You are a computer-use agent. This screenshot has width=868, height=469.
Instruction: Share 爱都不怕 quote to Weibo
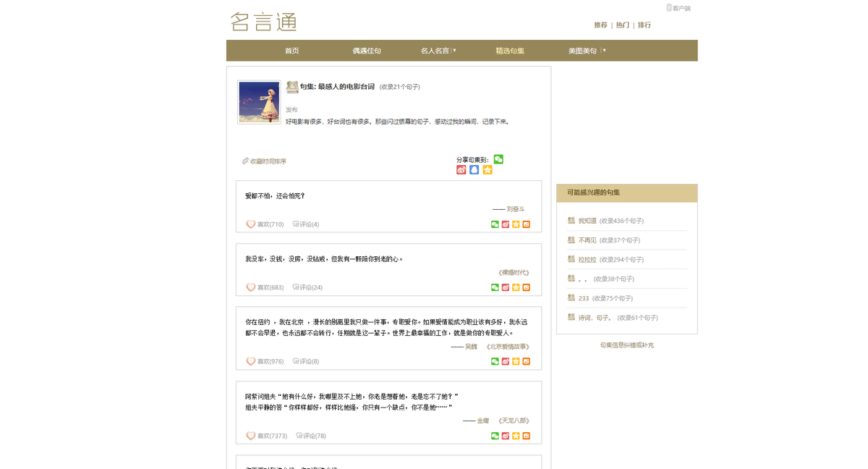[506, 224]
